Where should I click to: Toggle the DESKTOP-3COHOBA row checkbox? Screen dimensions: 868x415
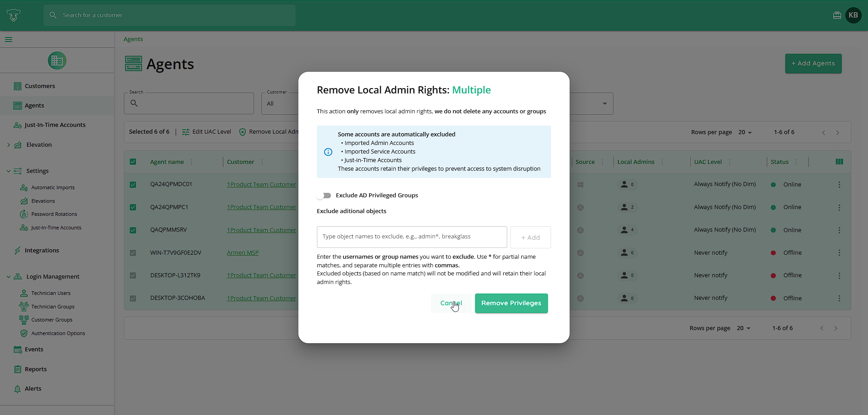tap(133, 298)
